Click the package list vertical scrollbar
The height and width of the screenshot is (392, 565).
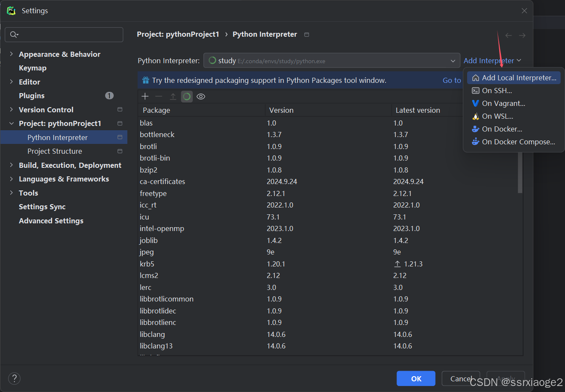pyautogui.click(x=520, y=173)
